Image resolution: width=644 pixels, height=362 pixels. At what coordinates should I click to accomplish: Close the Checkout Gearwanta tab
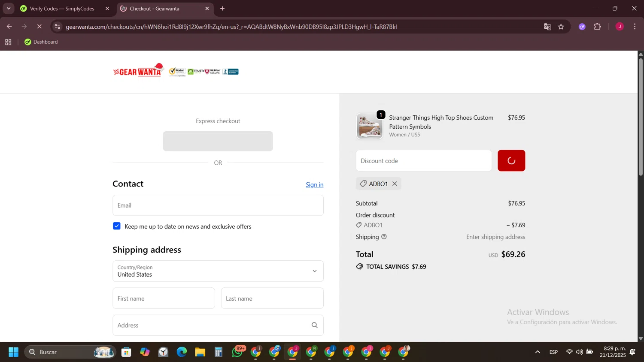(207, 9)
